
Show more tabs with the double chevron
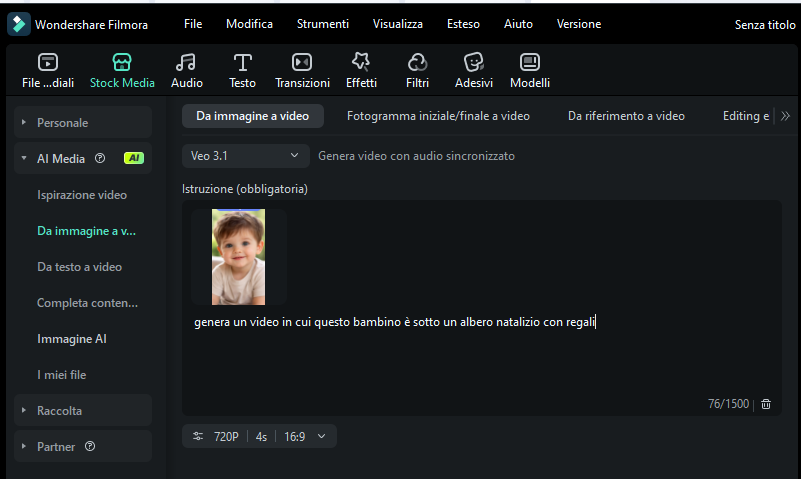[785, 116]
